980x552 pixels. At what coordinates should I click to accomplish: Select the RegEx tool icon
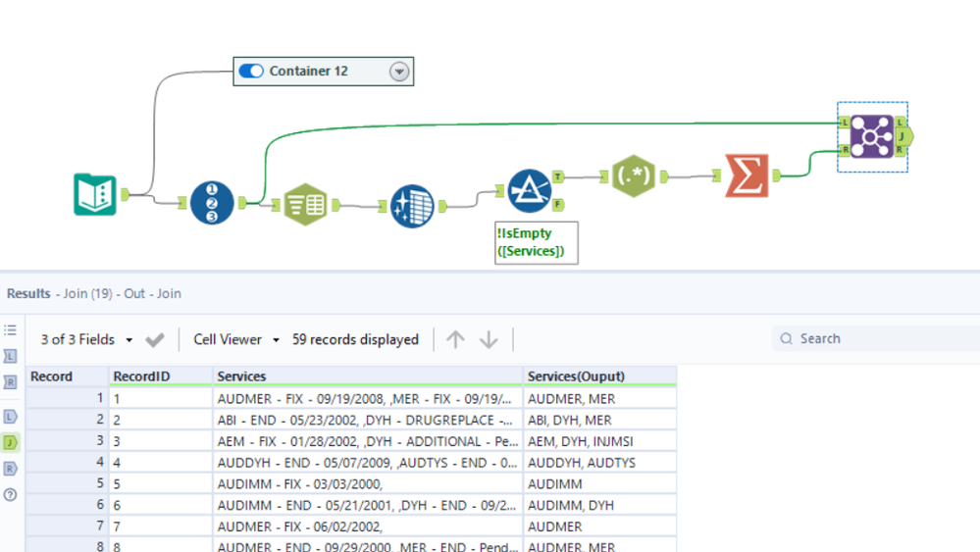click(x=633, y=176)
